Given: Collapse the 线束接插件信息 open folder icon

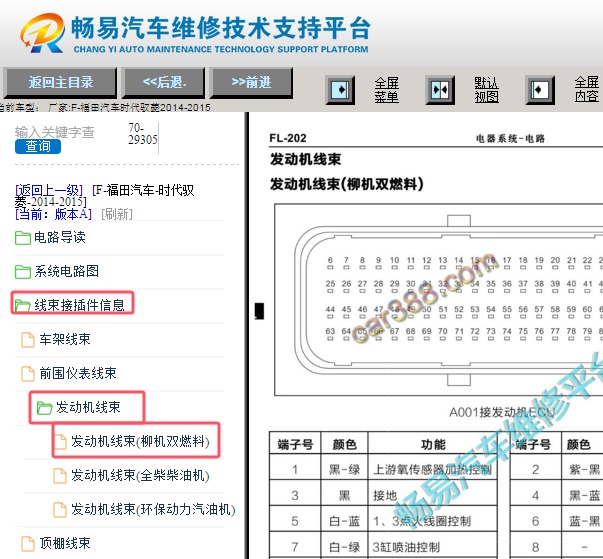Looking at the screenshot, I should tap(23, 306).
